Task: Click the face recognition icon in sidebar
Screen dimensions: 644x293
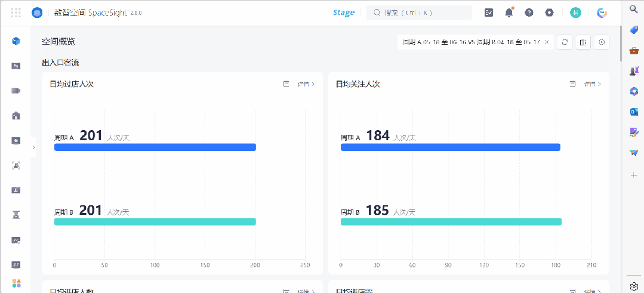Action: [16, 165]
